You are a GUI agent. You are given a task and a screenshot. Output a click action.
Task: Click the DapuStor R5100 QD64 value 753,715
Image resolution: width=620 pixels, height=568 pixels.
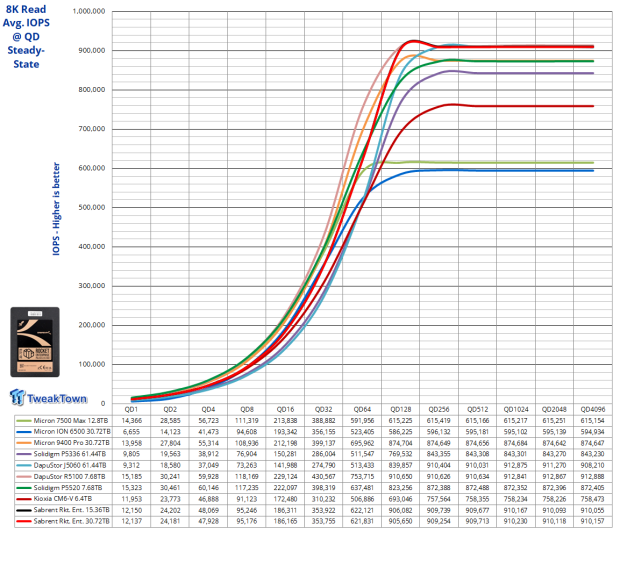[x=362, y=477]
